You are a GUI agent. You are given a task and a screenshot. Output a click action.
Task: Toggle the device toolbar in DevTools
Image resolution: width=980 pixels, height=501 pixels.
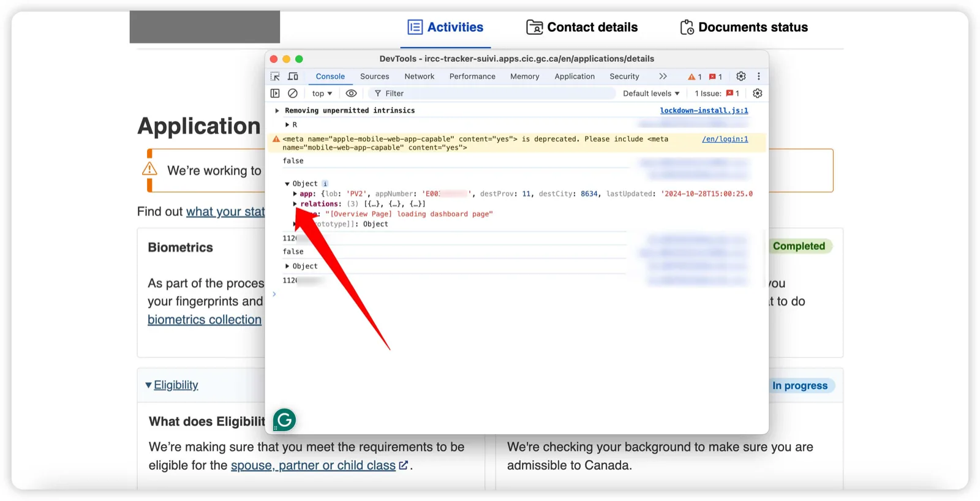point(293,77)
